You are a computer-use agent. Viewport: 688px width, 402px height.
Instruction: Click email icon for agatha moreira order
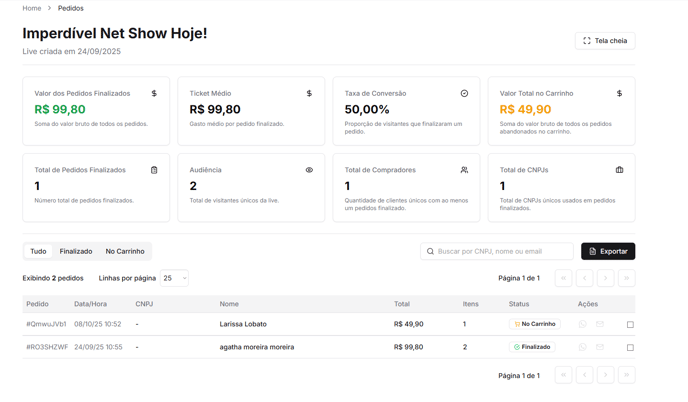click(x=600, y=347)
